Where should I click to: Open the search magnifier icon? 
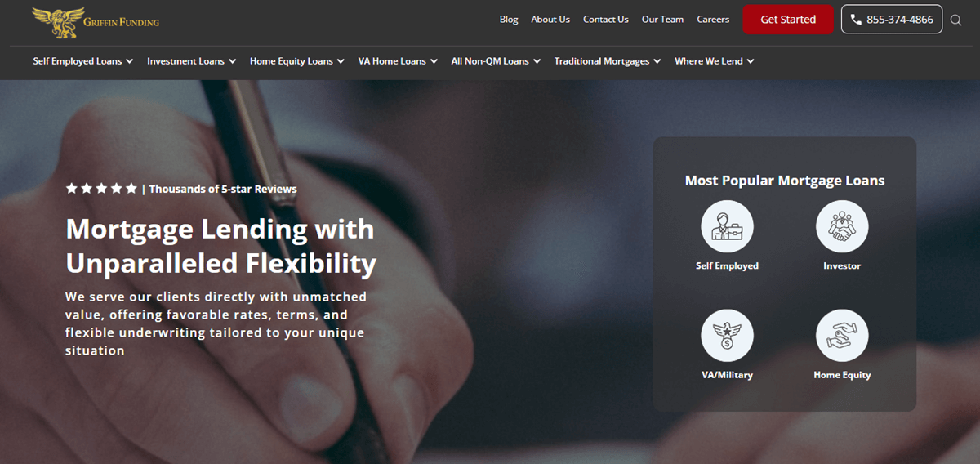coord(956,20)
